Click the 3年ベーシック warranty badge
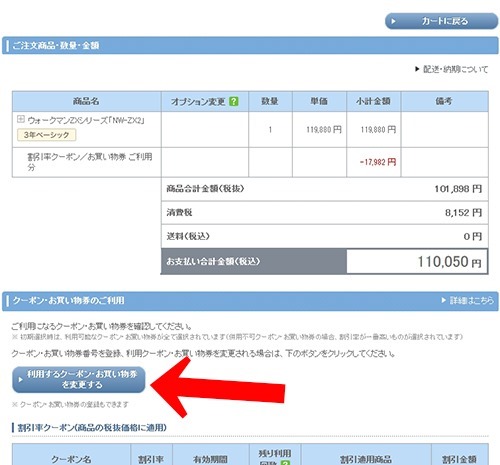Viewport: 500px width, 465px height. (46, 135)
